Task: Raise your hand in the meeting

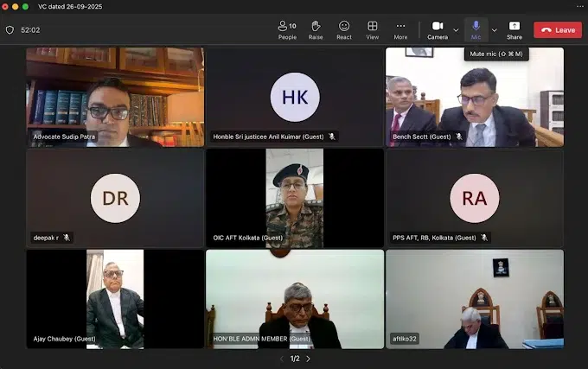Action: pos(316,29)
